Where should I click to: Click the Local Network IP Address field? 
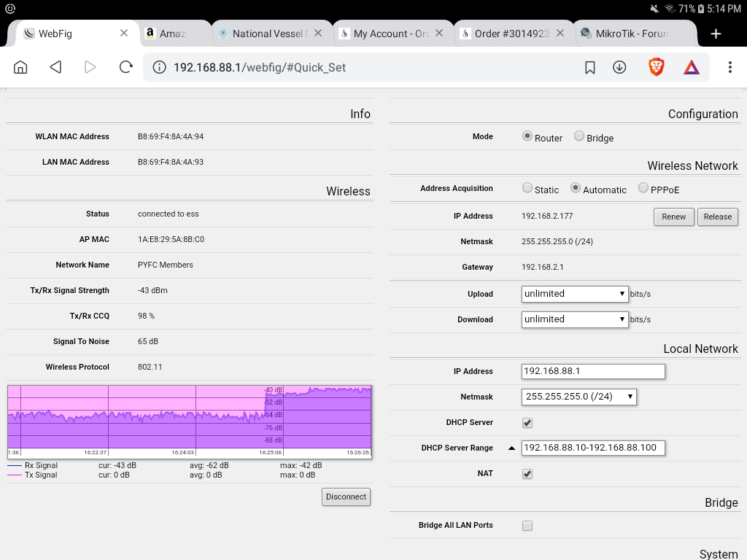click(x=592, y=371)
